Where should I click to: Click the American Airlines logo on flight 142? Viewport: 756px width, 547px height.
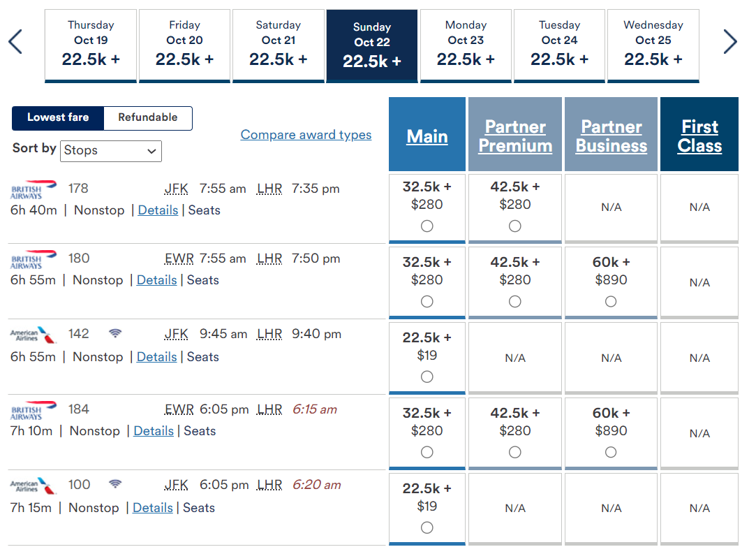tap(31, 334)
